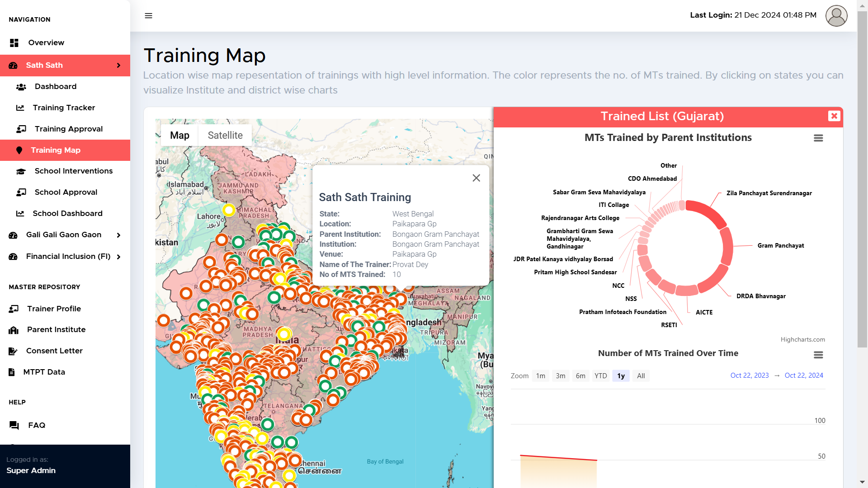Click the Gali Gali Gaon gauge icon
868x488 pixels.
tap(13, 235)
